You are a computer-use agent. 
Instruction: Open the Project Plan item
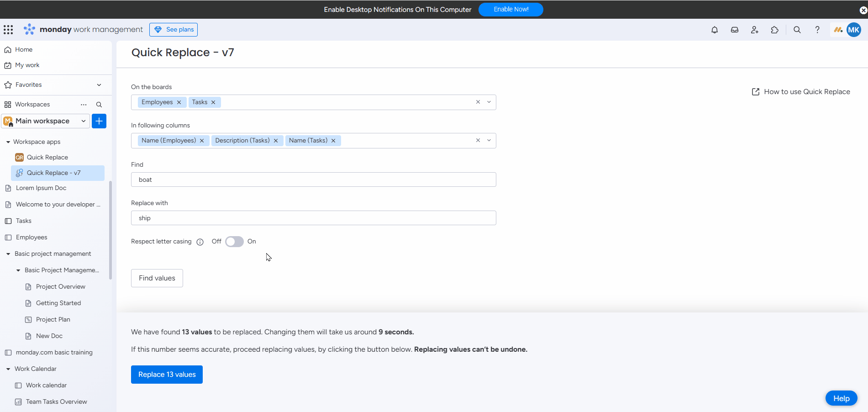click(53, 320)
